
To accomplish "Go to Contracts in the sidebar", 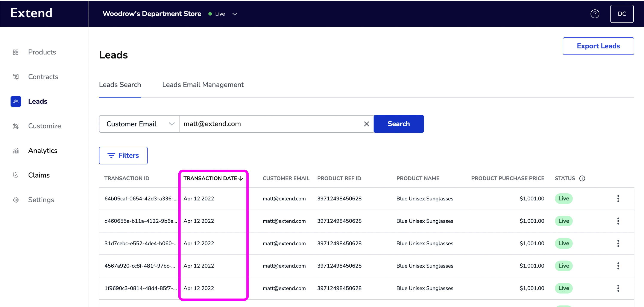I will click(x=43, y=77).
